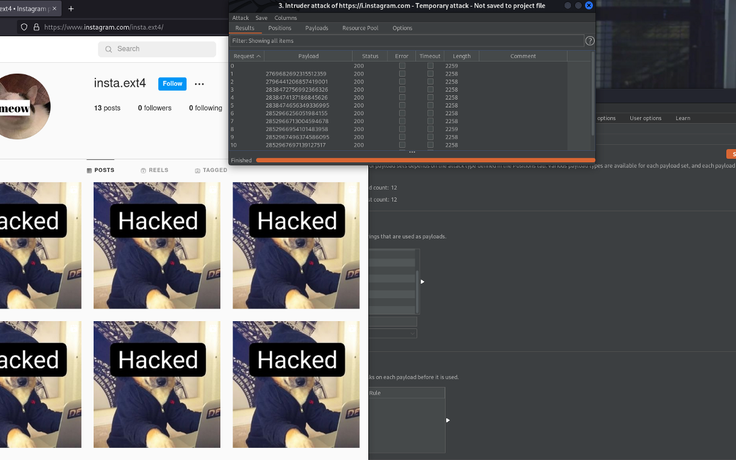Toggle Error checkbox for request 8
The height and width of the screenshot is (460, 736).
pos(402,129)
